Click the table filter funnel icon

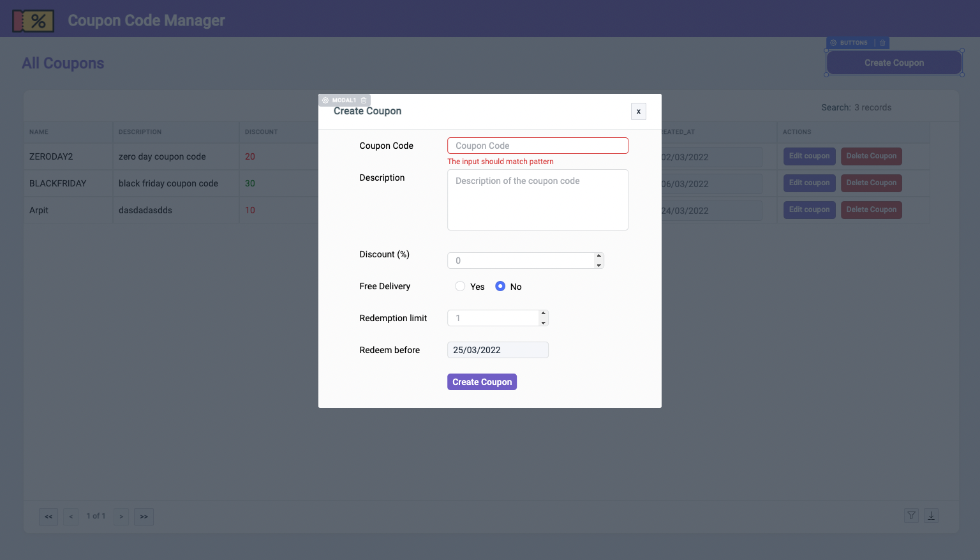click(x=911, y=516)
